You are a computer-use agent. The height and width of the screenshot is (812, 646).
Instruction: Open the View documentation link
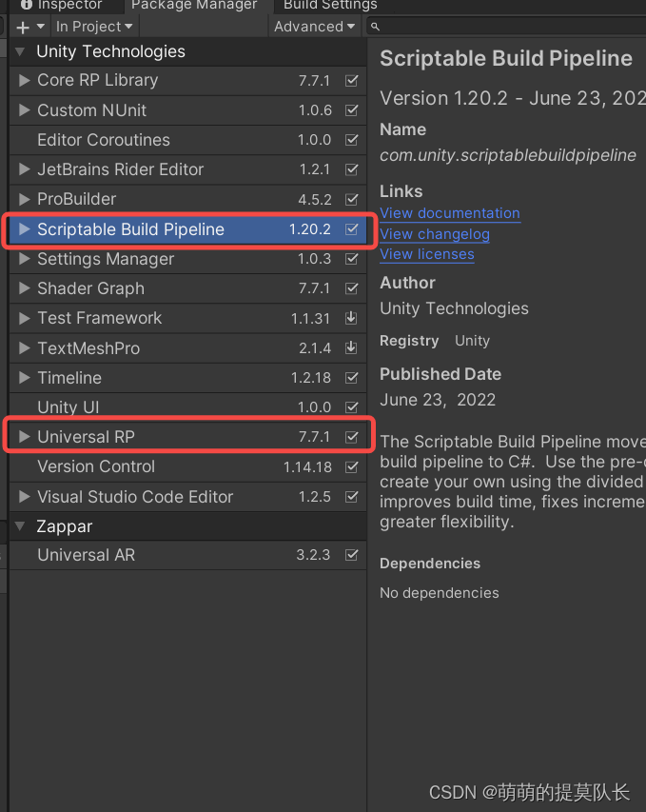point(450,213)
